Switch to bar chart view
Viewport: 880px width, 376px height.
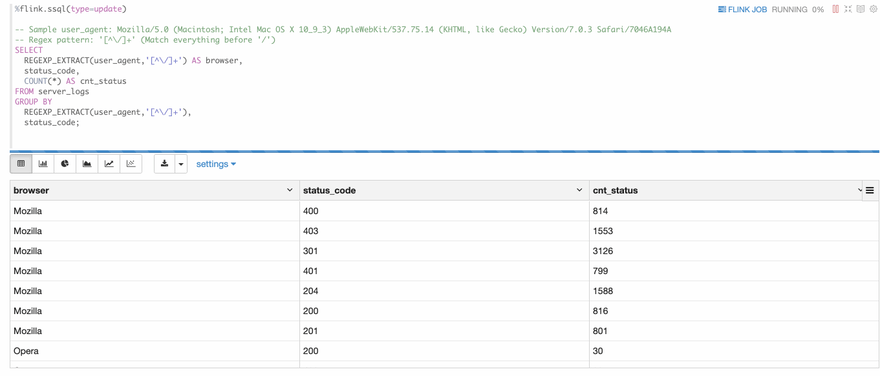pos(43,164)
